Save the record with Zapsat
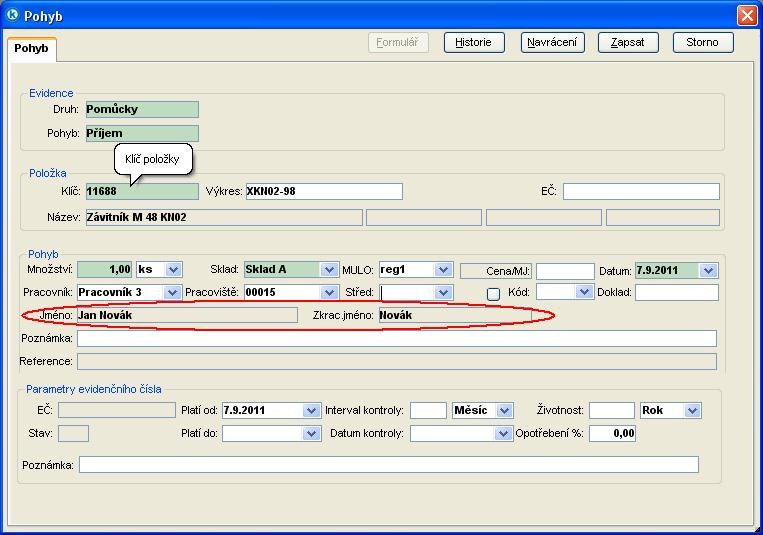Image resolution: width=763 pixels, height=535 pixels. [x=628, y=42]
